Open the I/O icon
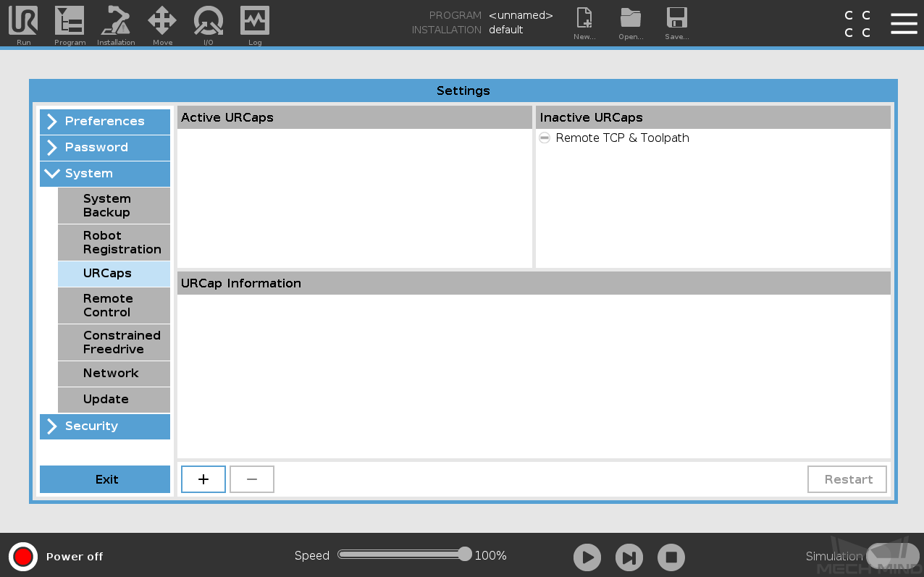This screenshot has width=924, height=577. (209, 21)
